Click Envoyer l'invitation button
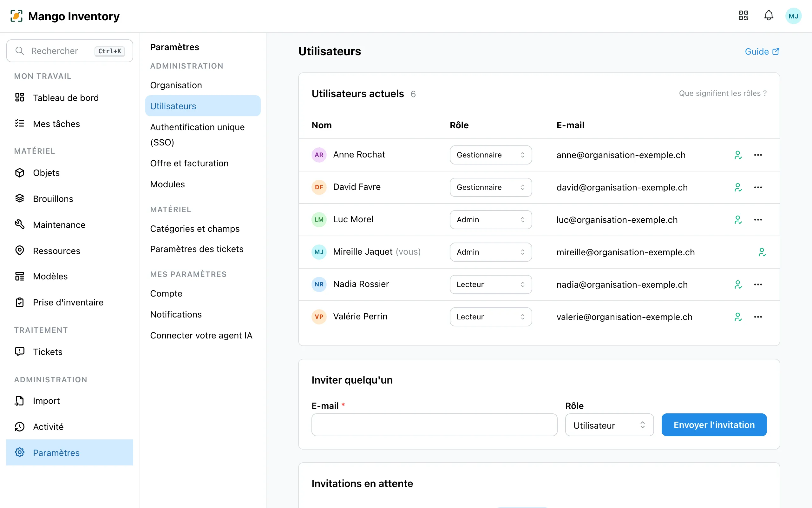The image size is (812, 508). coord(714,425)
